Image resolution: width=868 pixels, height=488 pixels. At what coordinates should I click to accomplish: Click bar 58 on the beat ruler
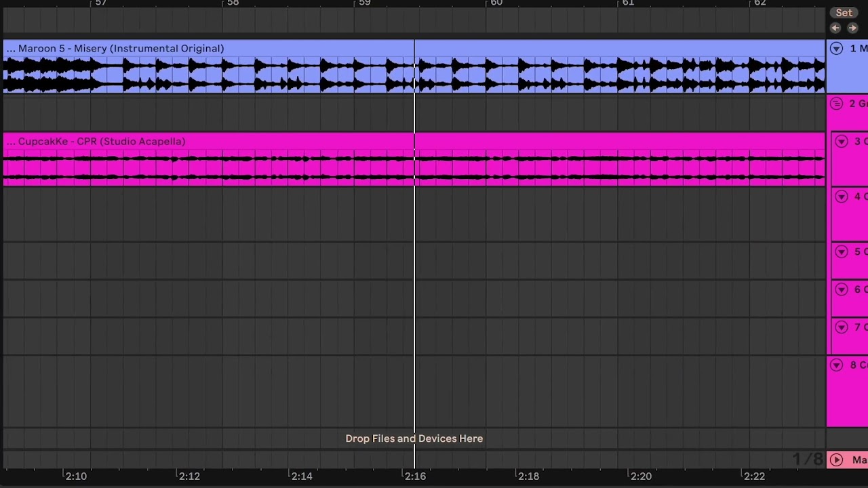[233, 3]
